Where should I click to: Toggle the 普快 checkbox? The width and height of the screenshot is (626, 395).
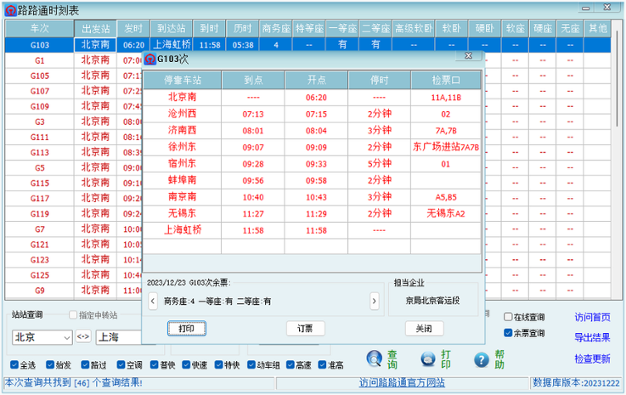click(x=154, y=364)
